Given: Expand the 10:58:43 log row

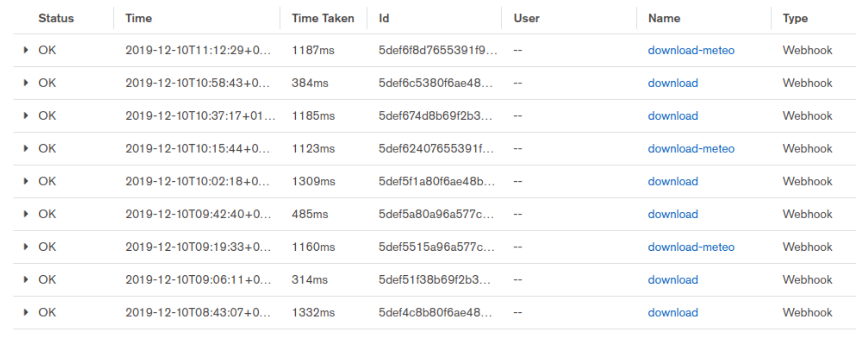Looking at the screenshot, I should [x=26, y=83].
